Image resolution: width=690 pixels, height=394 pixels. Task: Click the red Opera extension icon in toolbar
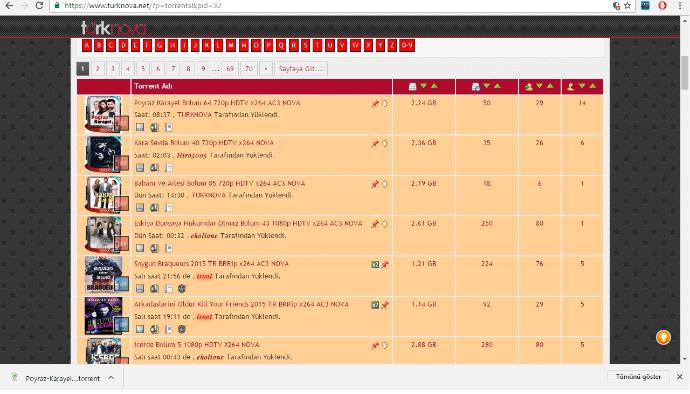662,6
